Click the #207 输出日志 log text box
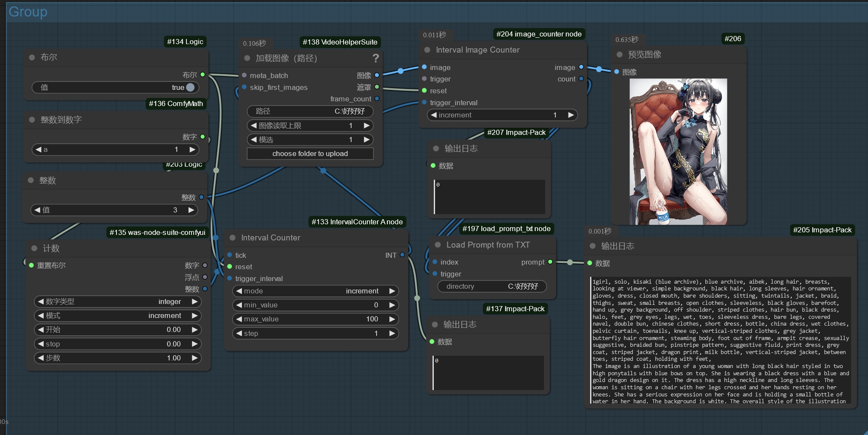This screenshot has width=868, height=435. pyautogui.click(x=489, y=197)
